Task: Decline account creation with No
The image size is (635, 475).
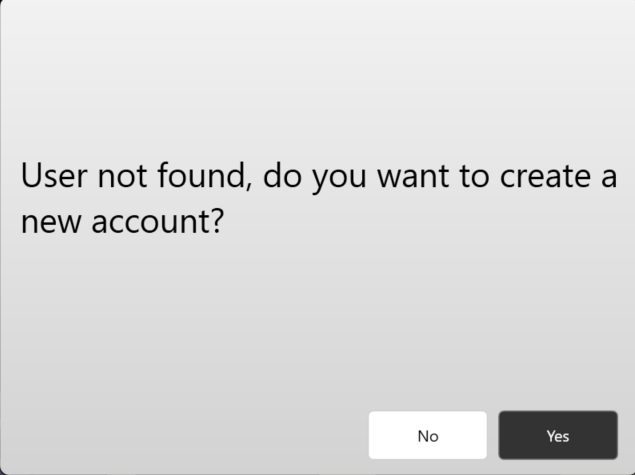Action: pyautogui.click(x=428, y=435)
